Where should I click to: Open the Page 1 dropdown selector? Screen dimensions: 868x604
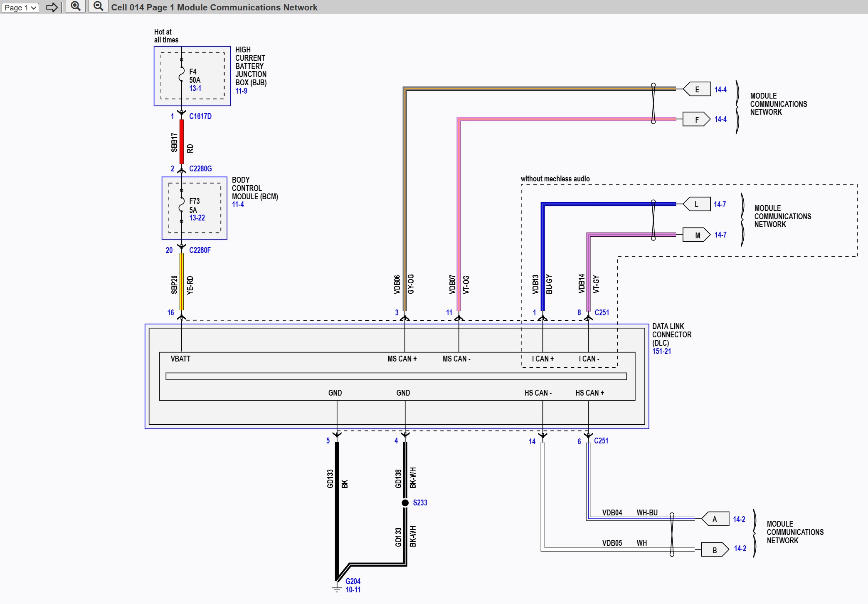point(20,7)
